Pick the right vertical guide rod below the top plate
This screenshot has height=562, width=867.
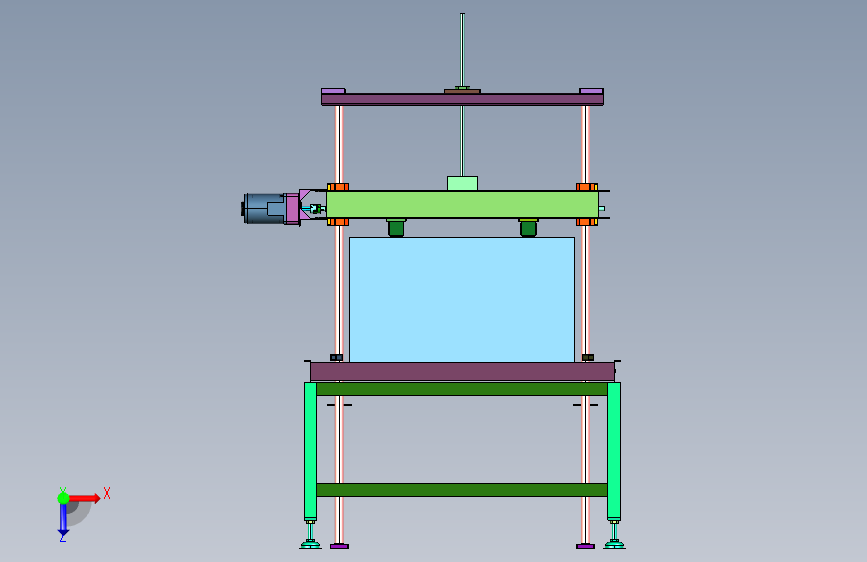[x=586, y=144]
